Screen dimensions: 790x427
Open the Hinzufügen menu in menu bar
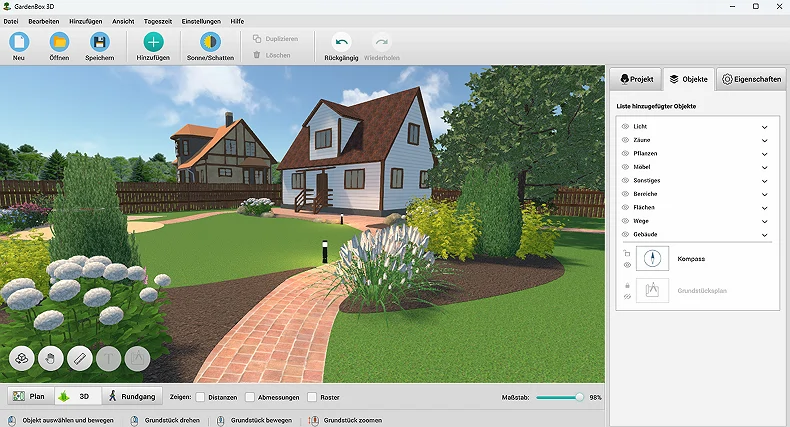pos(86,21)
